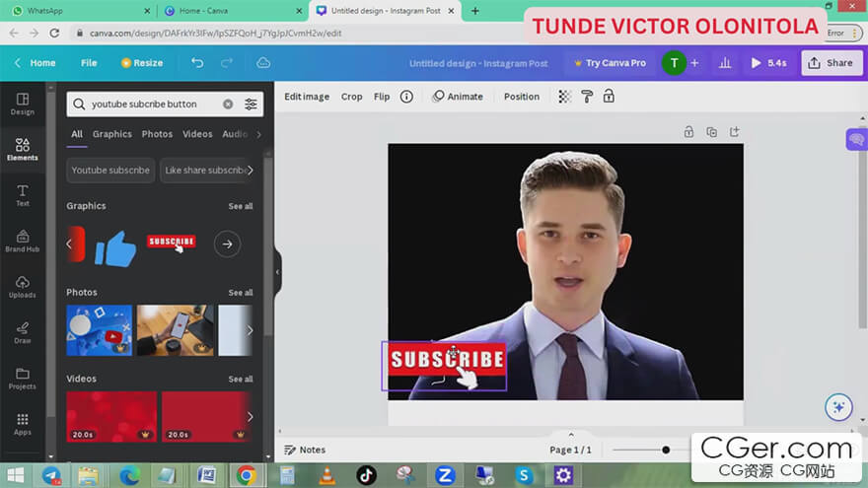Select the Draw tool in sidebar

click(x=22, y=333)
